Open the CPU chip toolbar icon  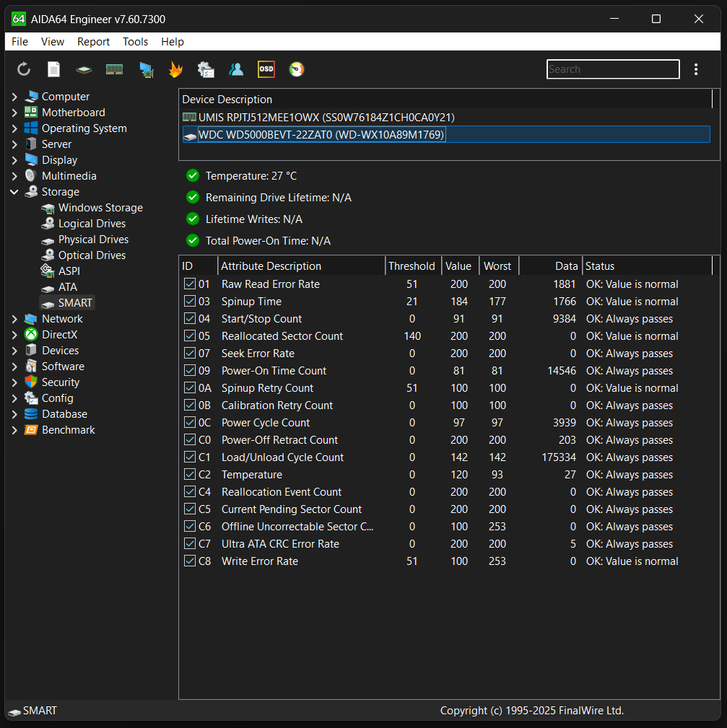[x=84, y=69]
